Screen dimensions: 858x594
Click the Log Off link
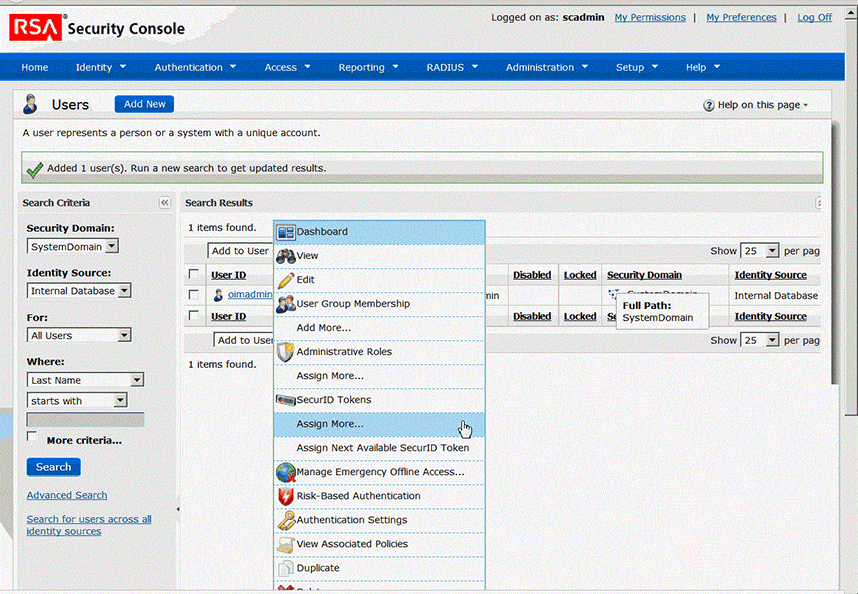pyautogui.click(x=814, y=18)
